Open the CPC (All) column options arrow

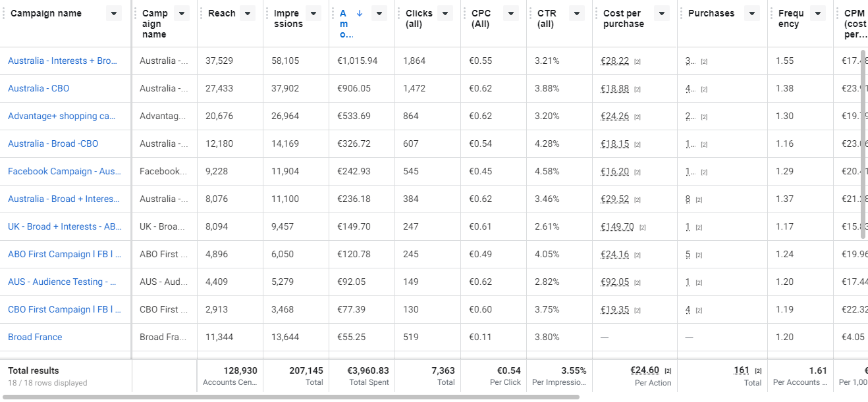tap(511, 13)
